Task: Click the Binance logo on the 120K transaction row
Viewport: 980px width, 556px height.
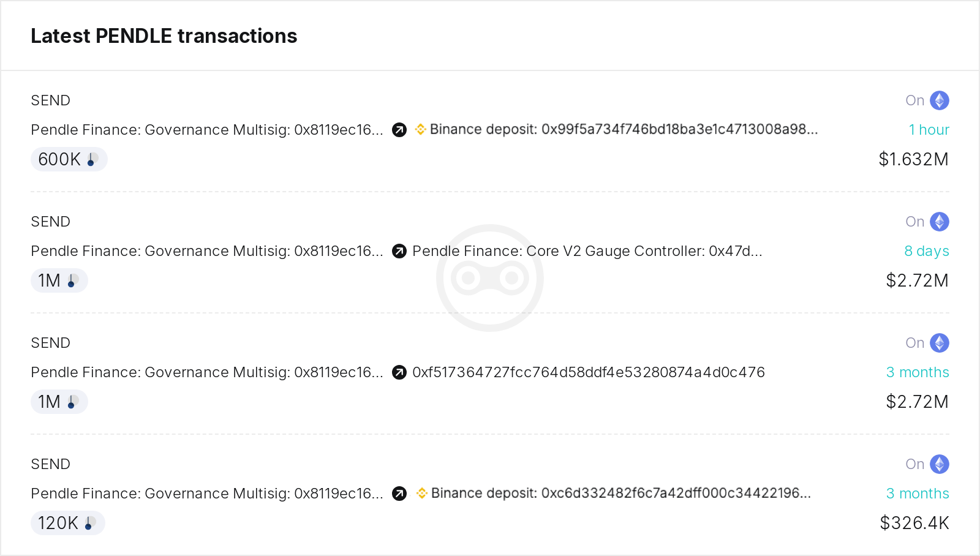Action: (420, 493)
